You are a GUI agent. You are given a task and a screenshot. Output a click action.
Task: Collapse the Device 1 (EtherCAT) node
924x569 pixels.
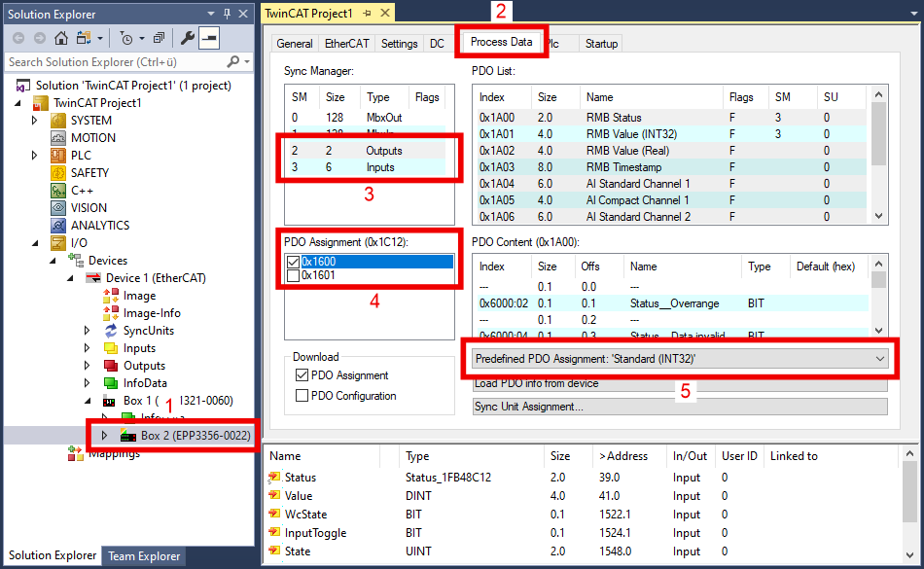coord(70,278)
